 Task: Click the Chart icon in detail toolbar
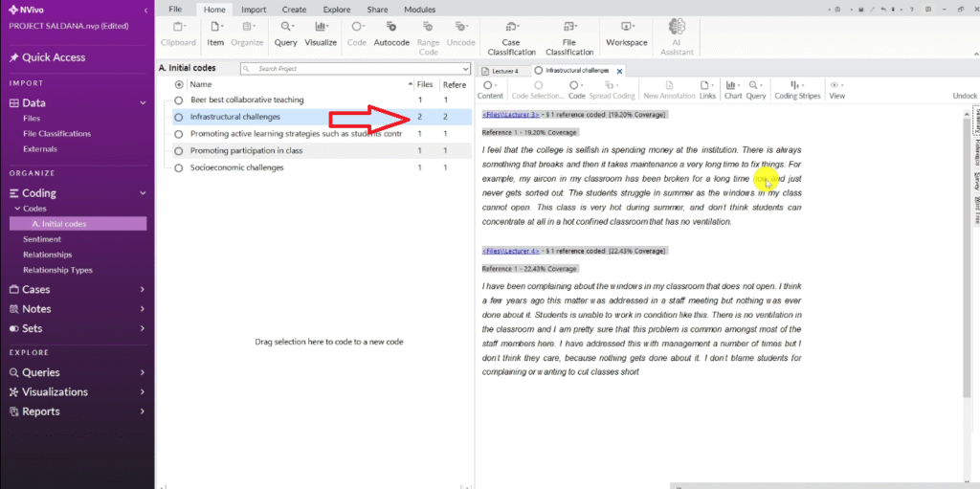click(733, 88)
